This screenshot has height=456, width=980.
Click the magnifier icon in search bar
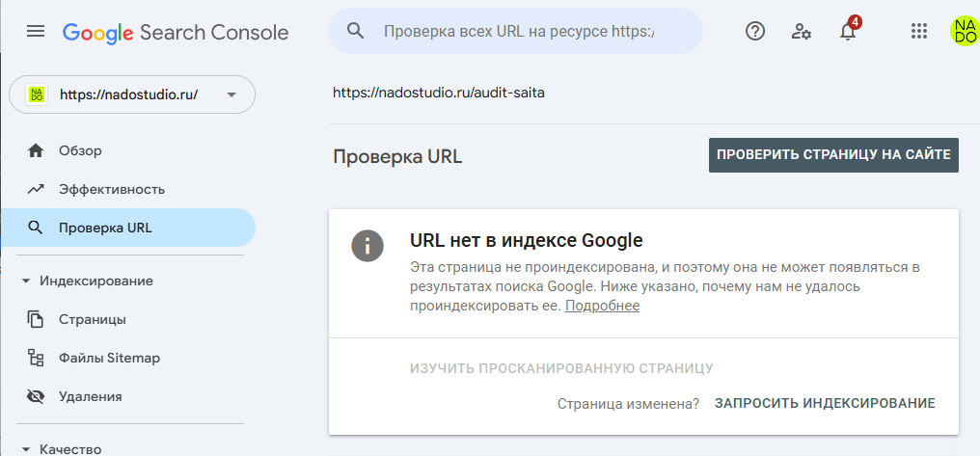coord(355,31)
